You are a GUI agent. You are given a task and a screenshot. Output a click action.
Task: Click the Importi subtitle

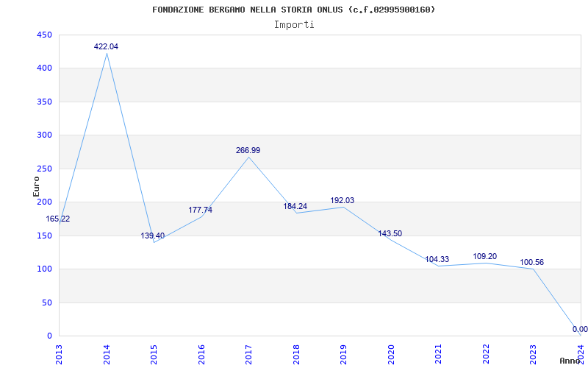(294, 25)
